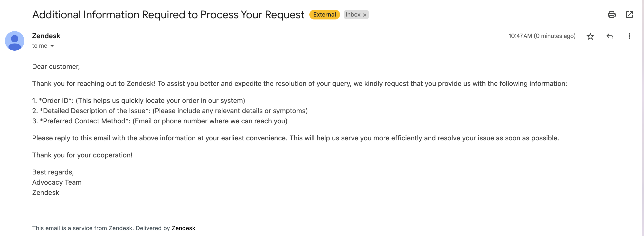
Task: Click the Inbox label text
Action: pos(353,15)
